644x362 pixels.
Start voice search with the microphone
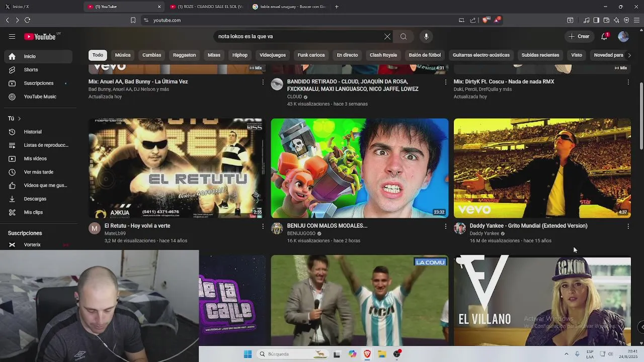click(x=426, y=36)
